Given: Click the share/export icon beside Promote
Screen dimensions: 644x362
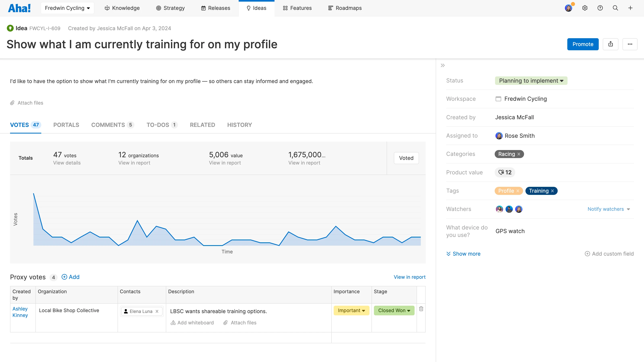Looking at the screenshot, I should coord(610,44).
